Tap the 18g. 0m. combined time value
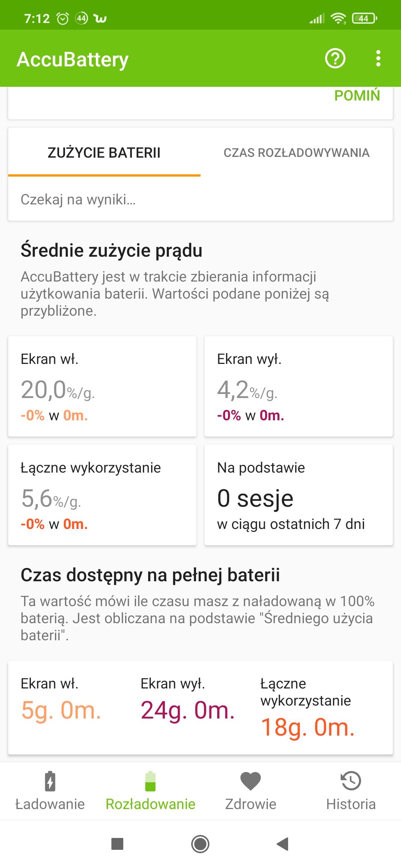The image size is (401, 868). coord(308,727)
